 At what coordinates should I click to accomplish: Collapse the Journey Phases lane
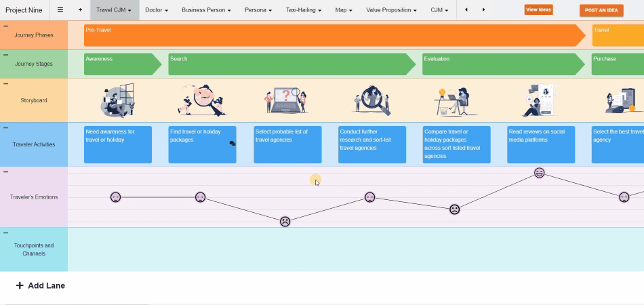coord(6,26)
